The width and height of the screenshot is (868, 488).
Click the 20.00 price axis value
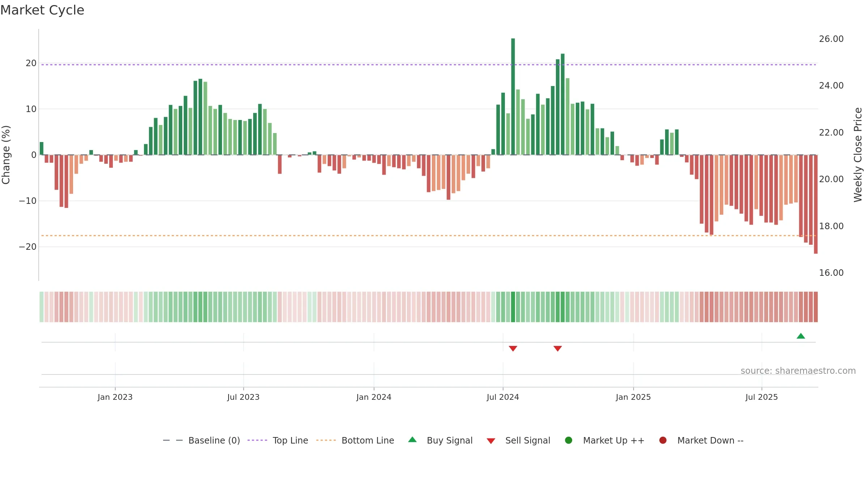831,179
